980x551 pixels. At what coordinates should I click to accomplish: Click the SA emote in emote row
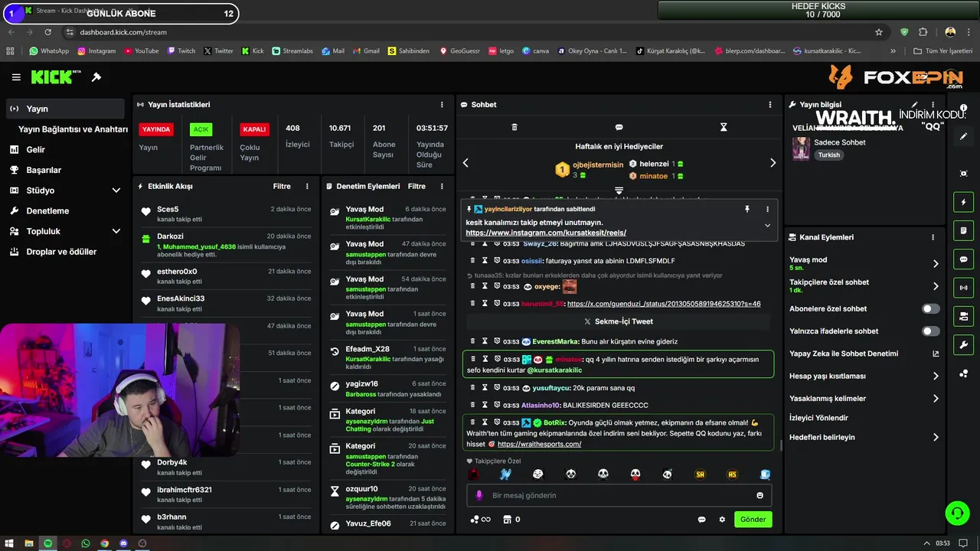pos(700,474)
